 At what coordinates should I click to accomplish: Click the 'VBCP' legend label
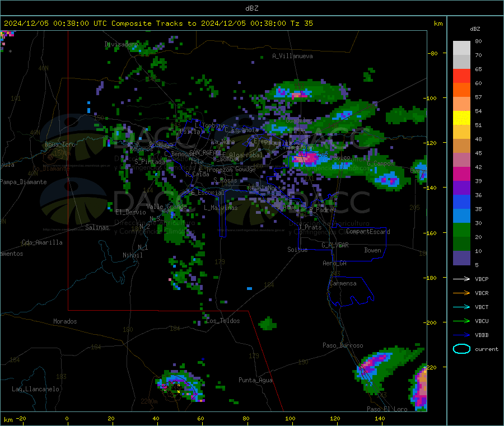(482, 279)
